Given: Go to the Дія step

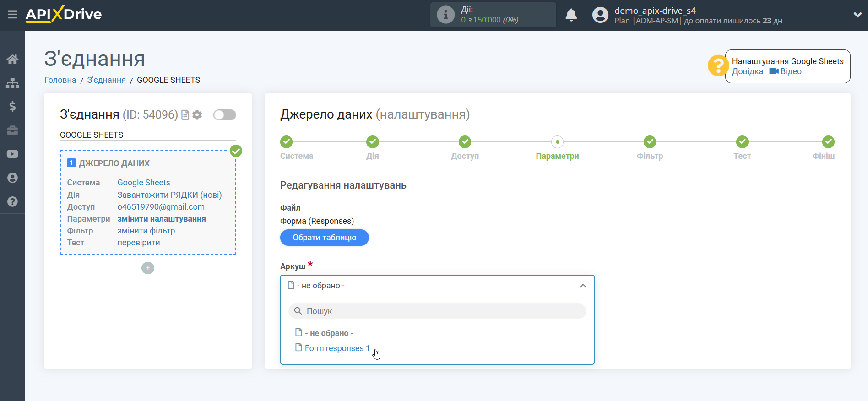Looking at the screenshot, I should 373,142.
